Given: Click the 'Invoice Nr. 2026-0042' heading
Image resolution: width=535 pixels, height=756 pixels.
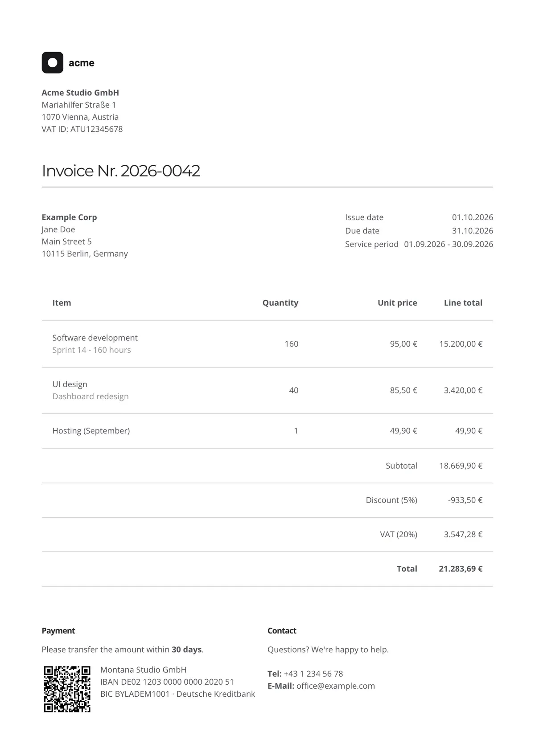Looking at the screenshot, I should [121, 171].
